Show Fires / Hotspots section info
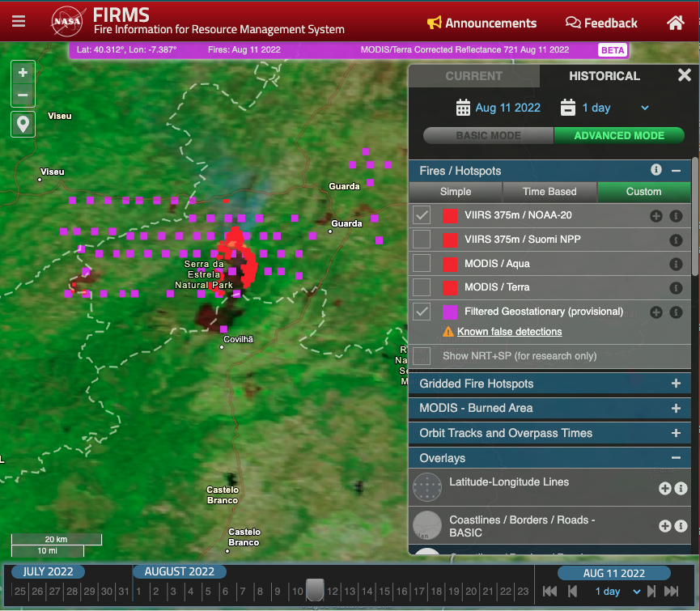 (655, 170)
